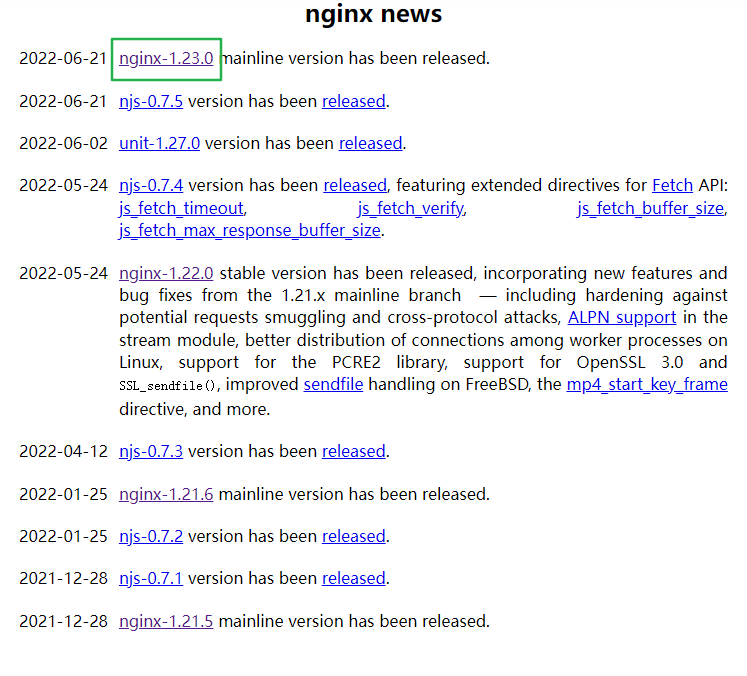Click date 2022-01-25 beside nginx-1.21.6
The height and width of the screenshot is (676, 747).
tap(63, 494)
